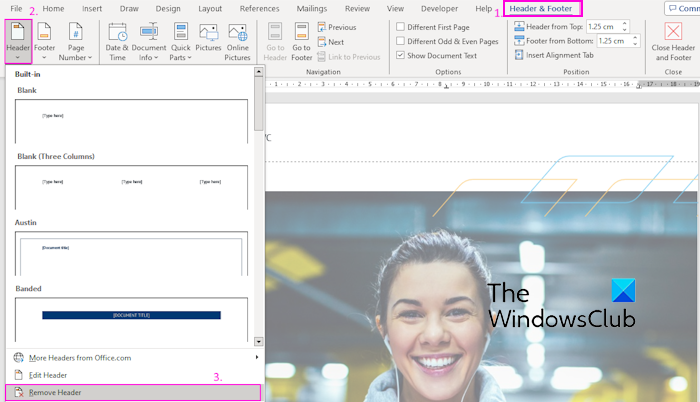
Task: Click the Header from Top value field
Action: [603, 26]
